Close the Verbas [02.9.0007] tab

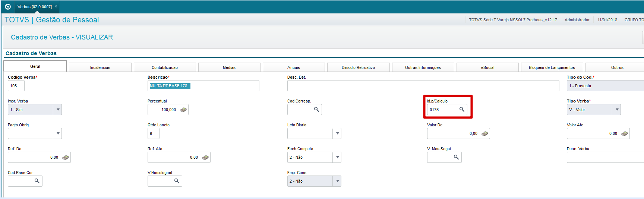56,7
